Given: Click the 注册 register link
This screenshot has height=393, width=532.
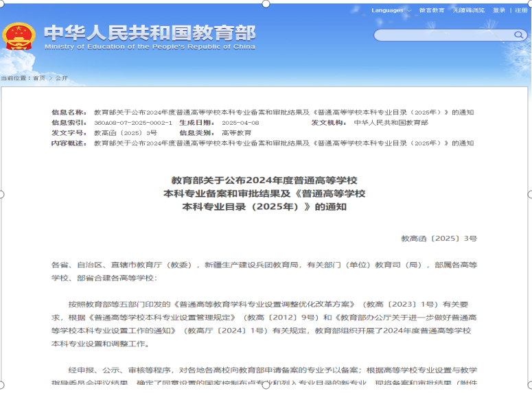Looking at the screenshot, I should (x=521, y=10).
